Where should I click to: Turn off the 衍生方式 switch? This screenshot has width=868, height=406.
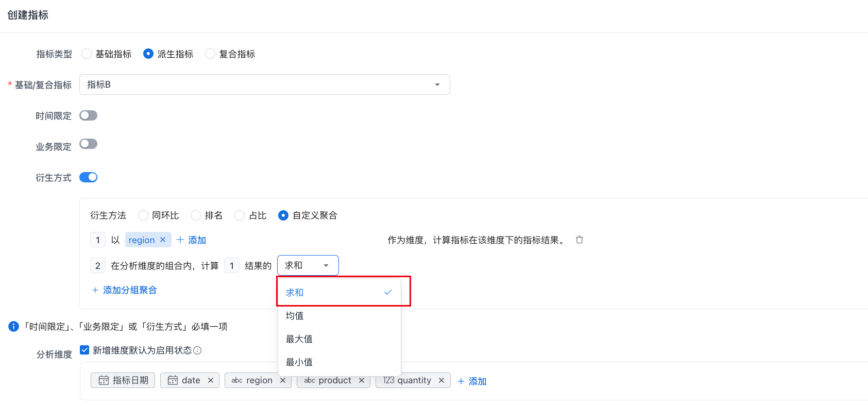pos(89,177)
